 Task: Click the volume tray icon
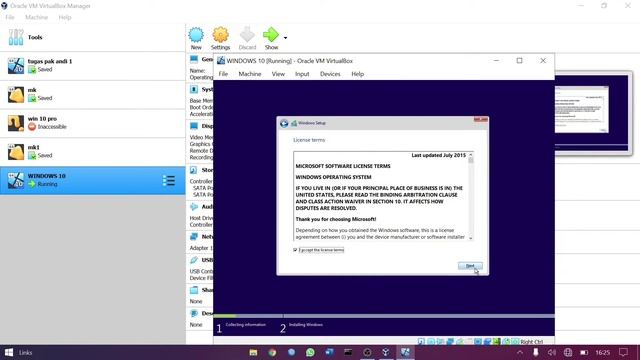point(551,352)
